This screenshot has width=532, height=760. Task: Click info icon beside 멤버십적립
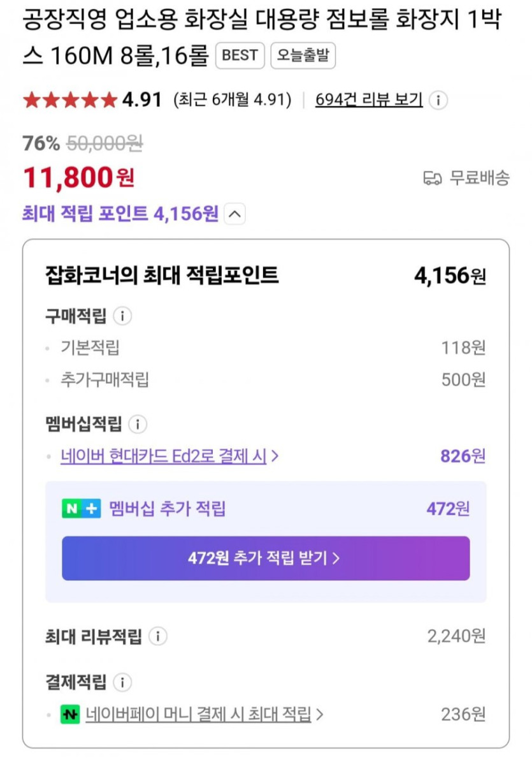138,423
